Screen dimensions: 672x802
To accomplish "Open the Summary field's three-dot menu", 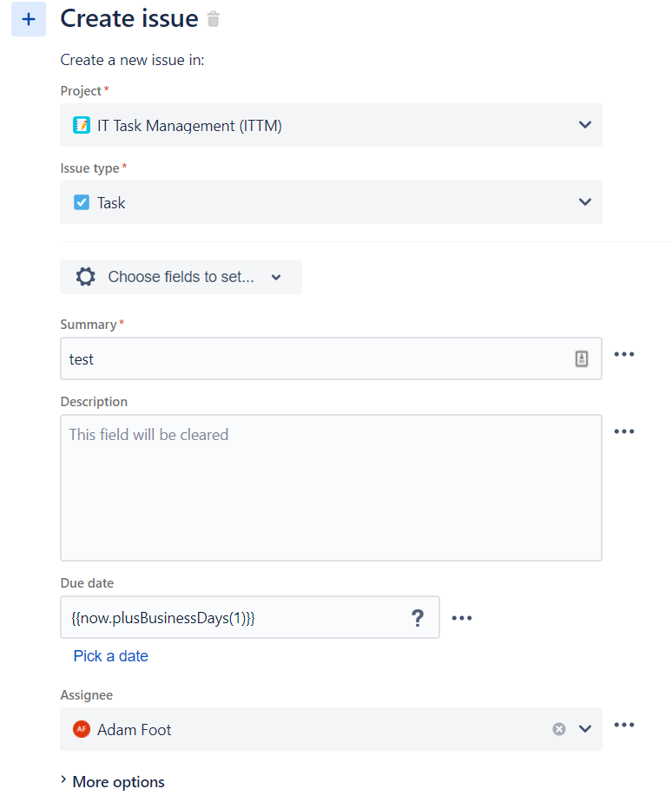I will pos(624,354).
